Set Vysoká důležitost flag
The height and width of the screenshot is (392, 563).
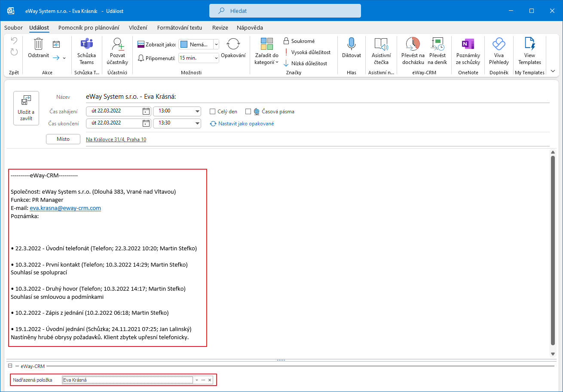point(307,52)
